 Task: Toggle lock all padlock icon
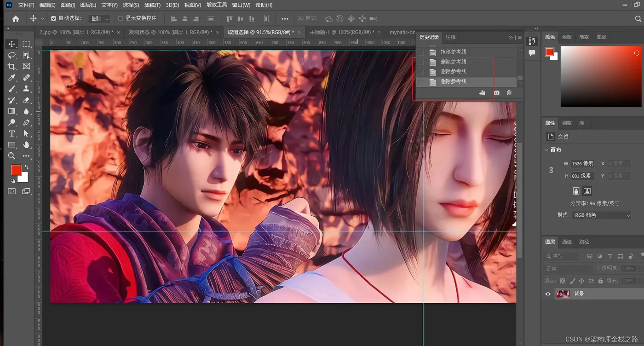pyautogui.click(x=601, y=281)
